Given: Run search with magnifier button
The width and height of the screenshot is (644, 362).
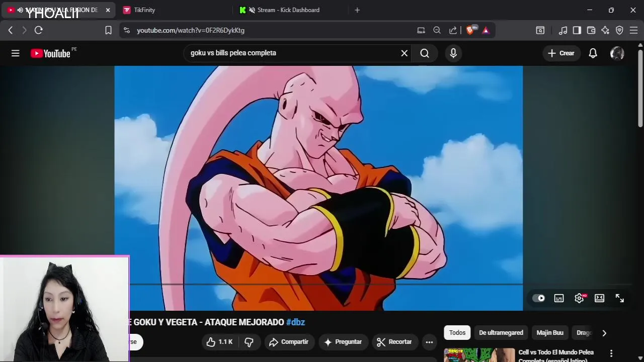Looking at the screenshot, I should [x=425, y=53].
